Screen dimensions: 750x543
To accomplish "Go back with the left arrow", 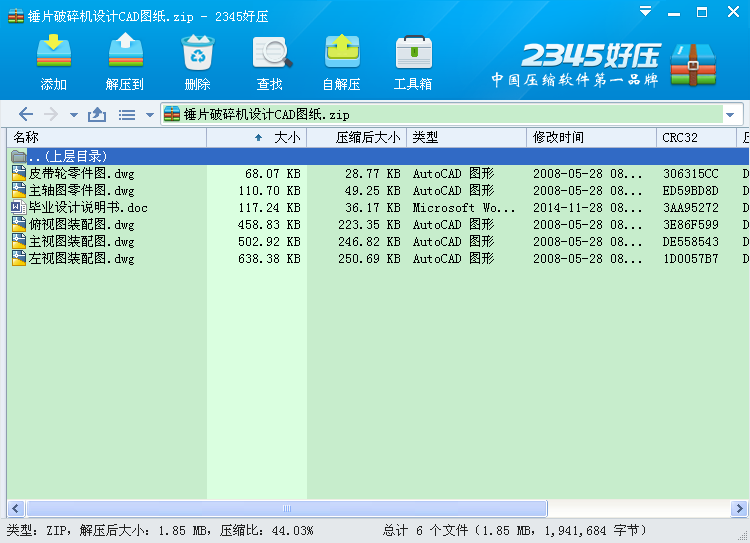I will click(x=26, y=115).
